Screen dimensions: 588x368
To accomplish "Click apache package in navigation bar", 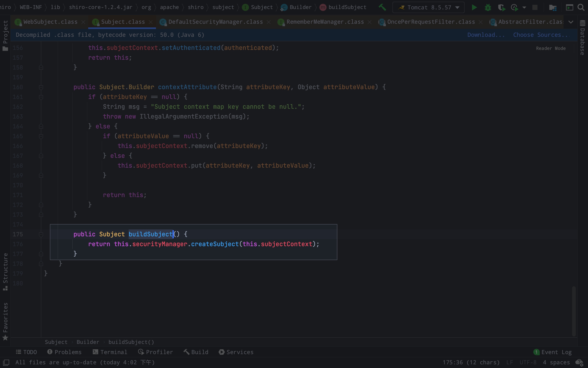I will [x=169, y=7].
